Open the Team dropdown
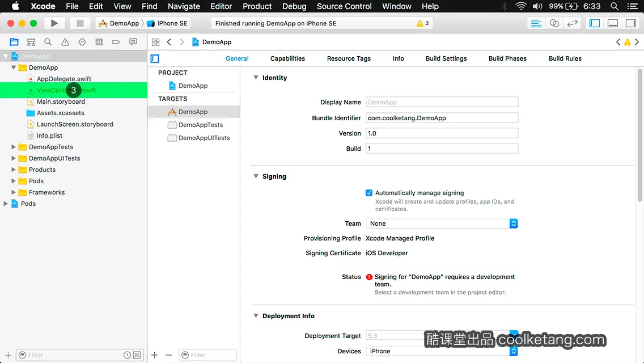644x363 pixels. click(442, 223)
